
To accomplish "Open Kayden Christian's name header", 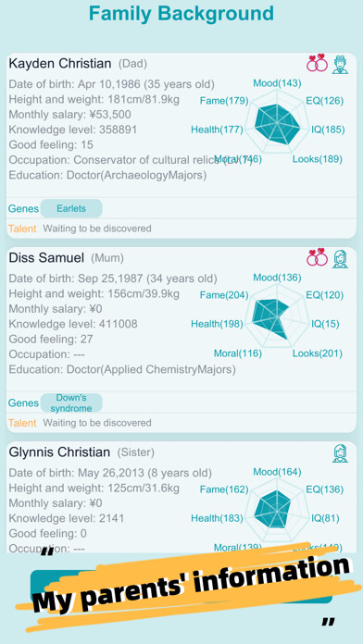I will [x=60, y=64].
